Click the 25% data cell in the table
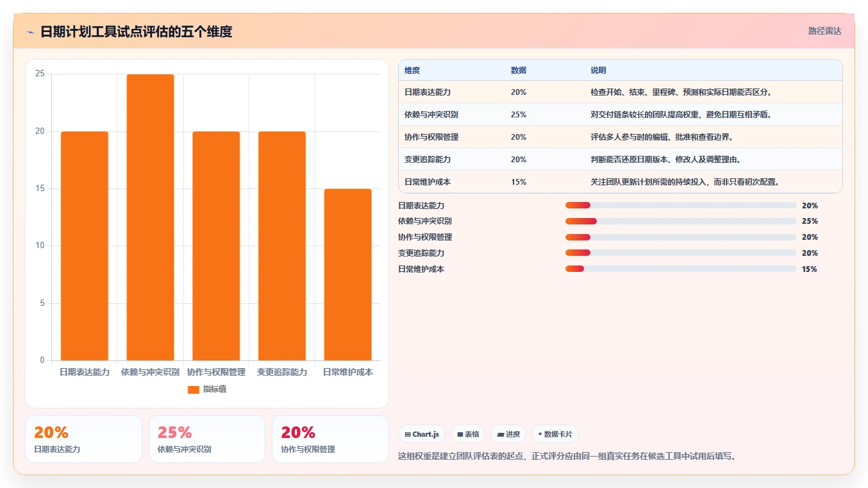The image size is (868, 488). click(544, 114)
